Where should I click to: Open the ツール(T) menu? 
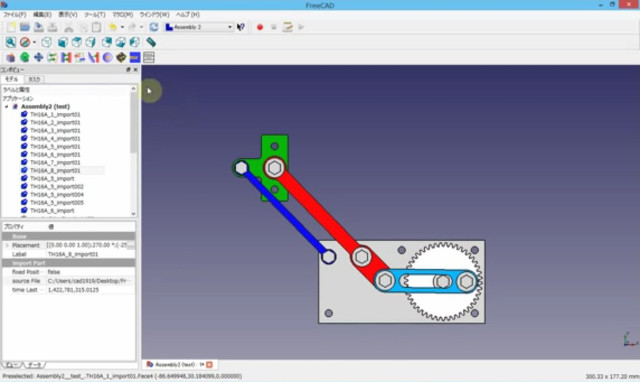coord(95,14)
